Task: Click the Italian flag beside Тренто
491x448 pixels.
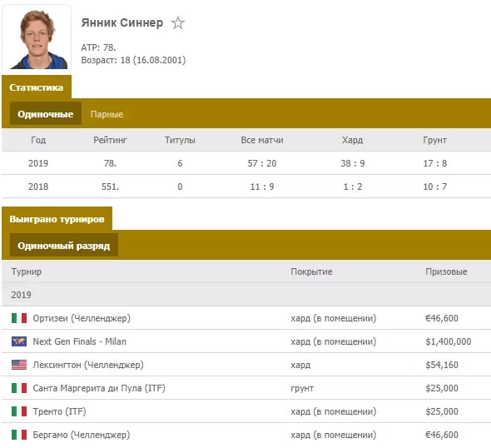Action: [x=19, y=411]
